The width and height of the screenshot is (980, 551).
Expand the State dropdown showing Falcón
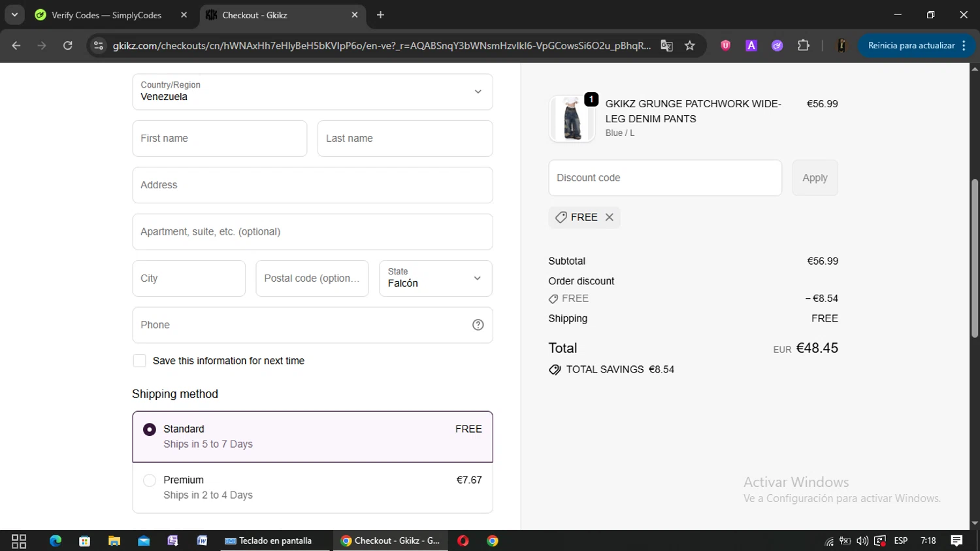pos(436,278)
